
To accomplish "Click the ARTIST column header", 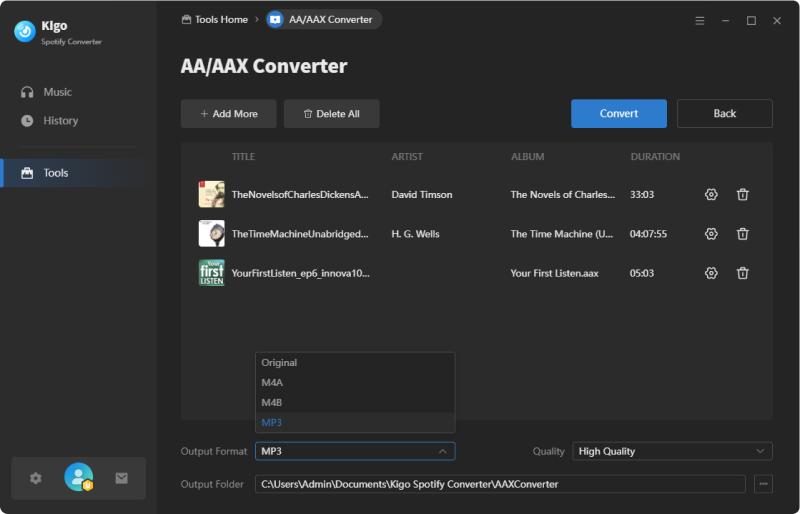I will tap(407, 157).
